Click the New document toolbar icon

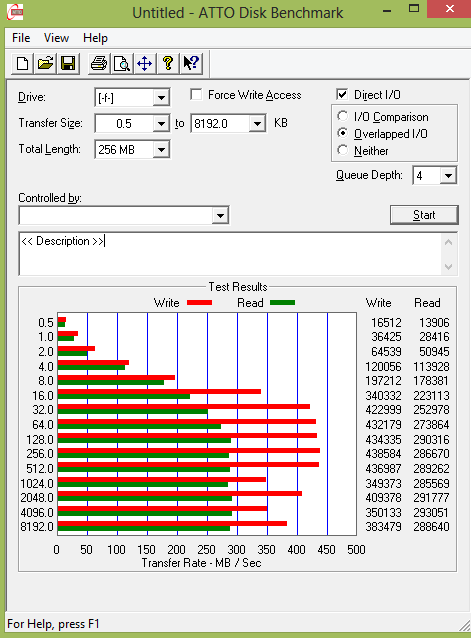pyautogui.click(x=22, y=63)
